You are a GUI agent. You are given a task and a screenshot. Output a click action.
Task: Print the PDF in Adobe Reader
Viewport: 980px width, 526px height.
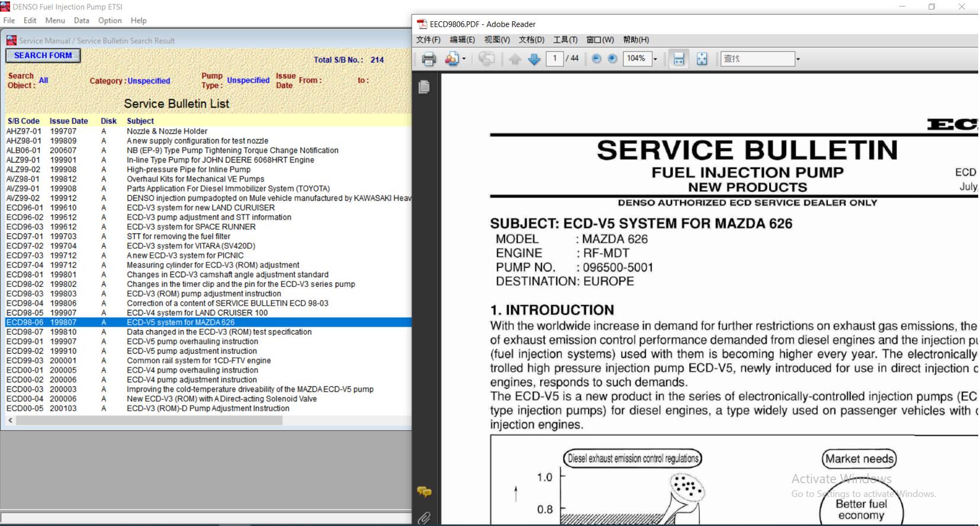429,59
